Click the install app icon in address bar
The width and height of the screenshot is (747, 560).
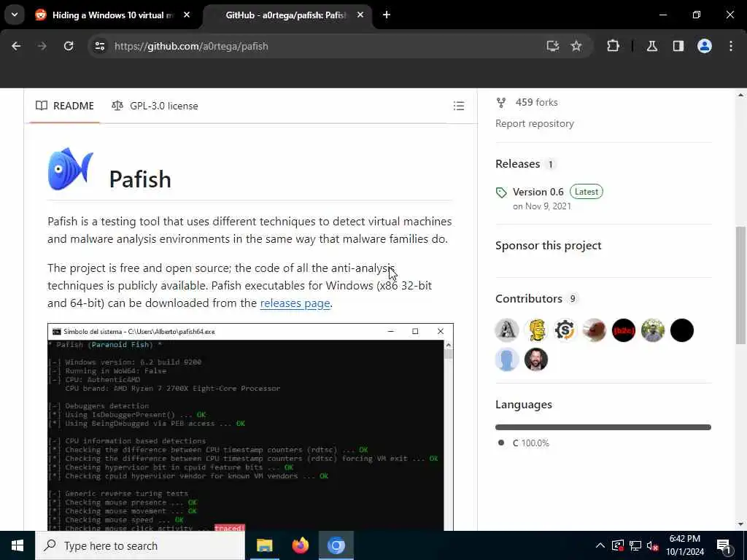[553, 46]
